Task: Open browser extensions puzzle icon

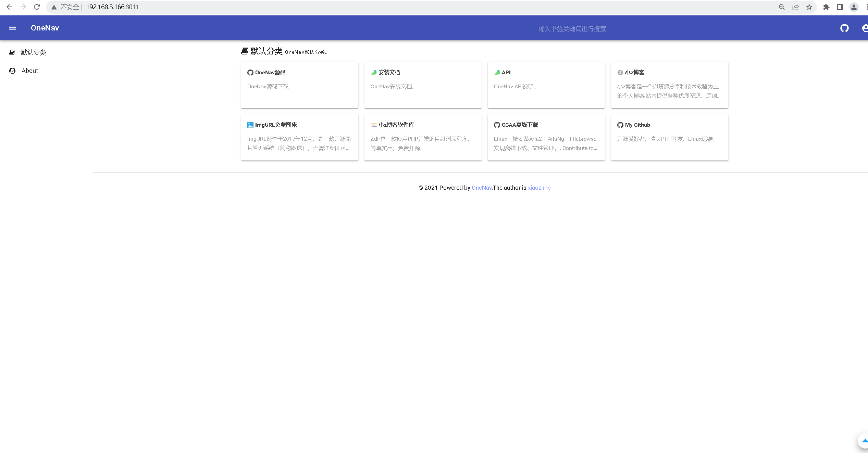Action: (x=826, y=7)
